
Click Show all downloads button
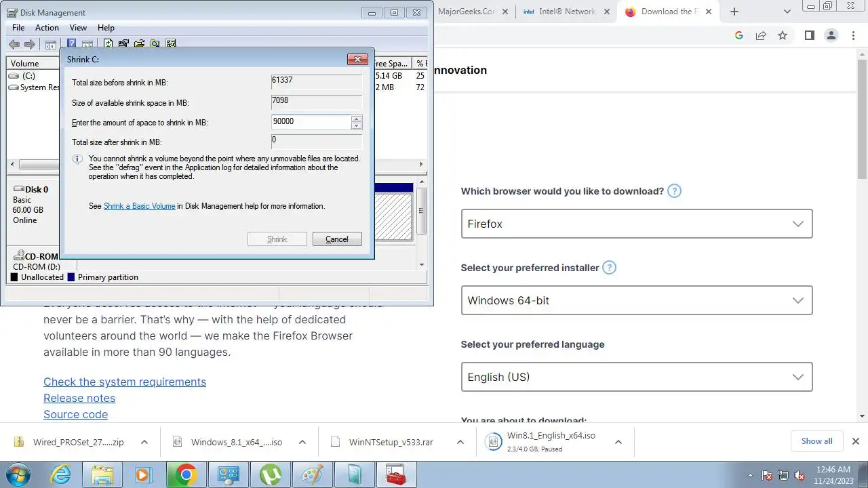[x=816, y=441]
